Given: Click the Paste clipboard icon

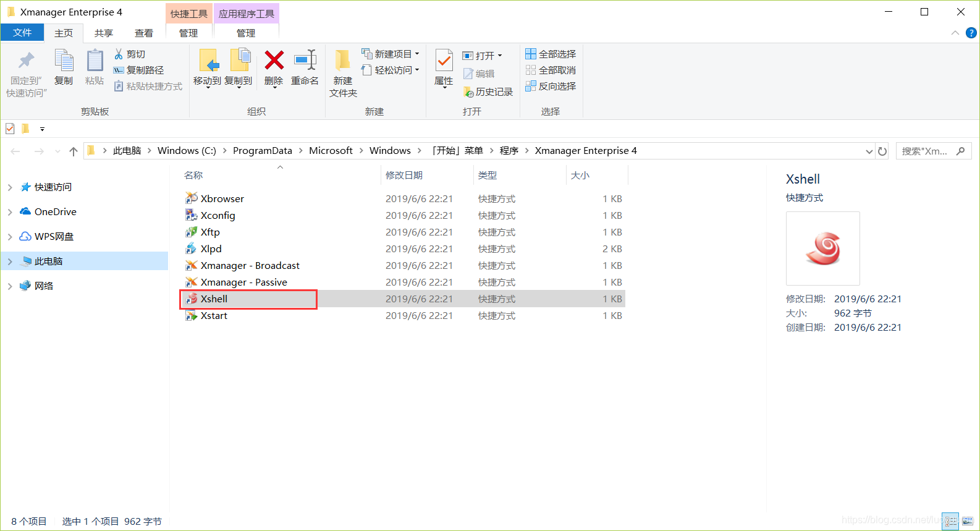Looking at the screenshot, I should (x=95, y=61).
